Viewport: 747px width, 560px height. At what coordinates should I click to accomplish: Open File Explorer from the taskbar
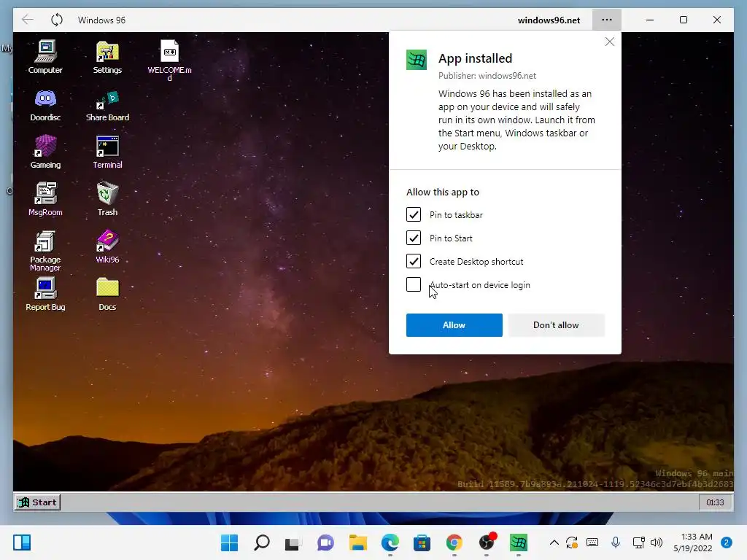[357, 542]
